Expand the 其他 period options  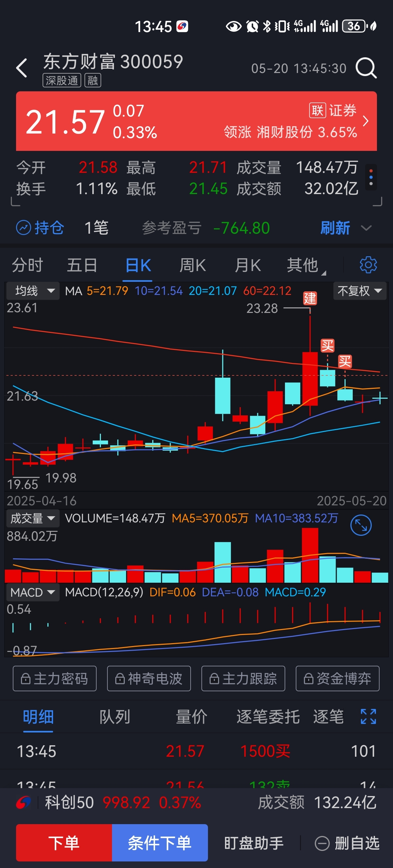[306, 265]
